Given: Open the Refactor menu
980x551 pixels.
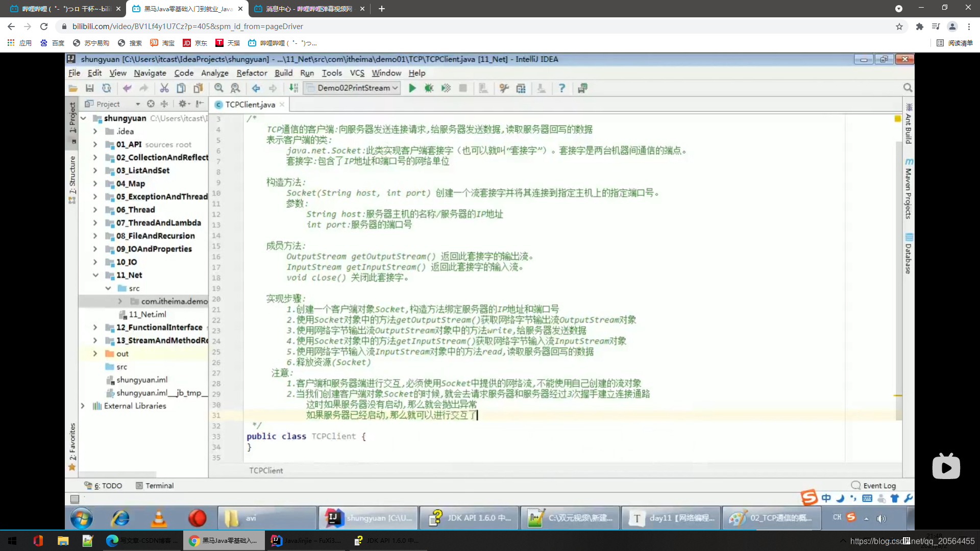Looking at the screenshot, I should pyautogui.click(x=252, y=73).
